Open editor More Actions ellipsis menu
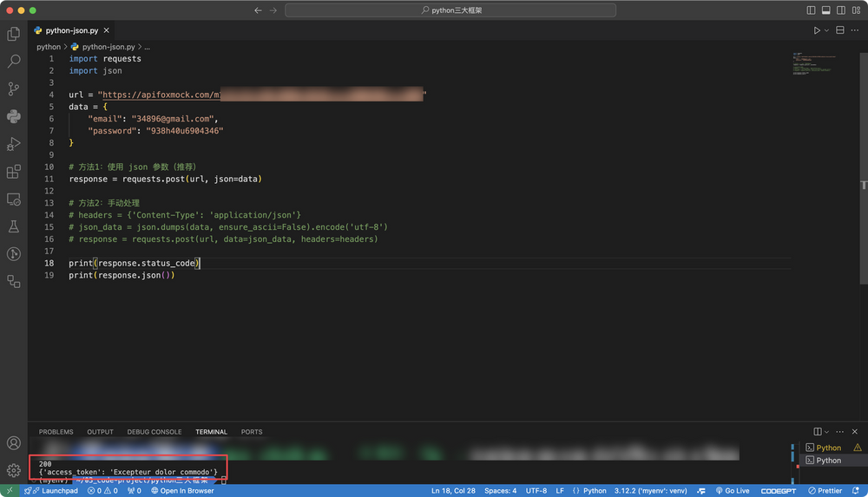The image size is (868, 497). pos(854,30)
